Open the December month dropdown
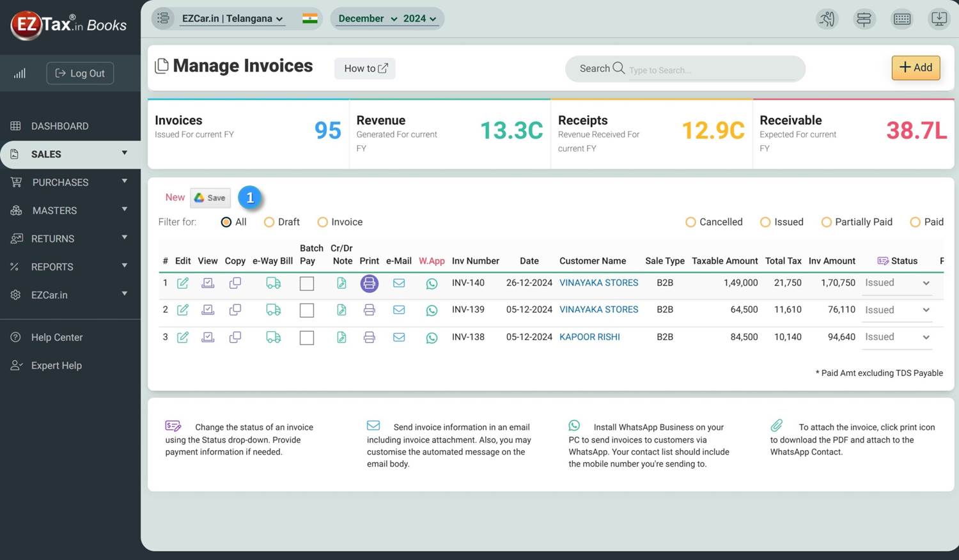This screenshot has height=560, width=959. tap(367, 19)
